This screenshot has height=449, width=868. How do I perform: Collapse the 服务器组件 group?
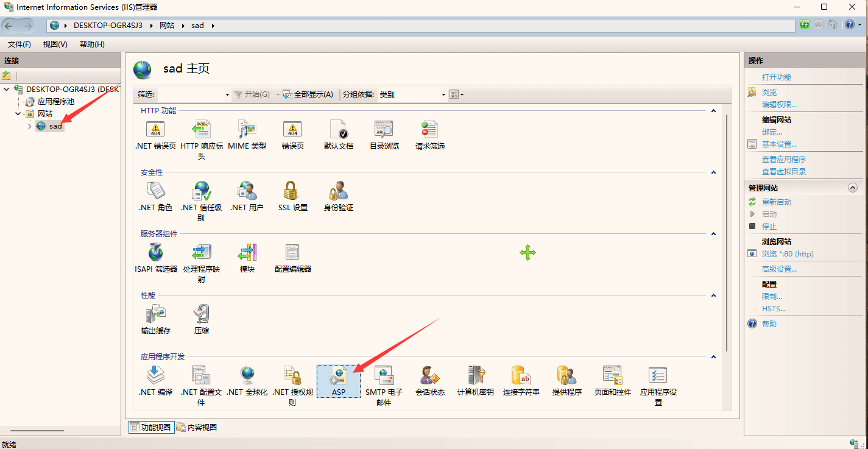pyautogui.click(x=713, y=234)
